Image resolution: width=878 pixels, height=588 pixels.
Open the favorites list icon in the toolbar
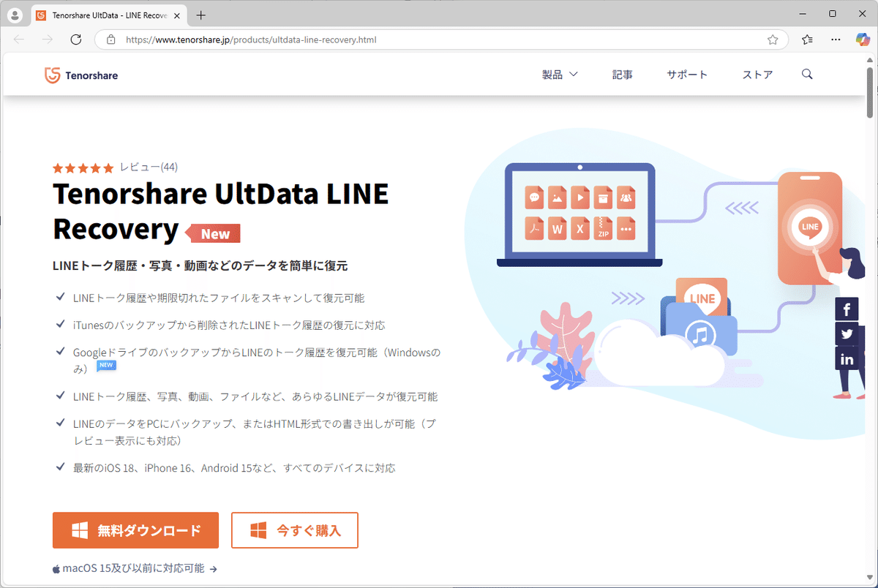pos(807,39)
